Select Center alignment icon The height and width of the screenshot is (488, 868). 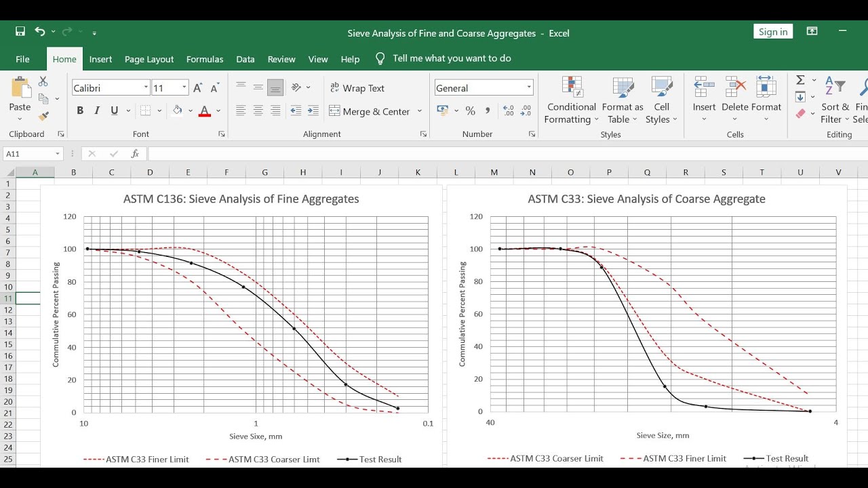coord(258,110)
